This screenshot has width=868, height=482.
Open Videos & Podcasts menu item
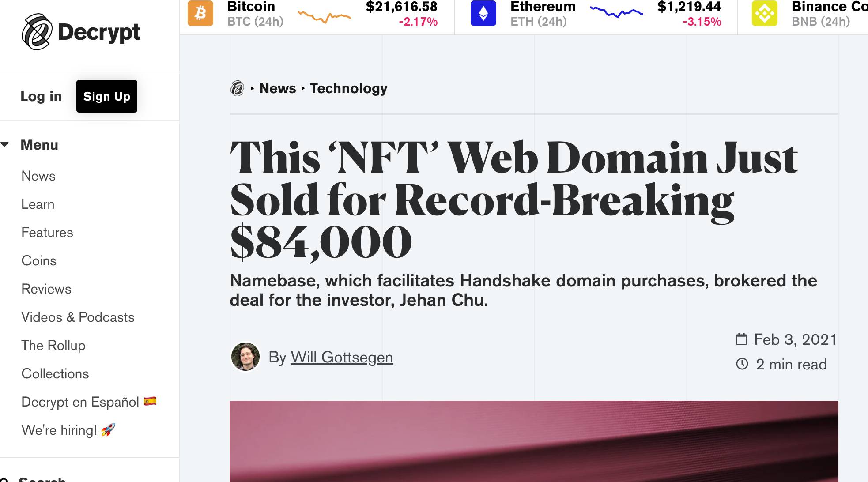78,317
